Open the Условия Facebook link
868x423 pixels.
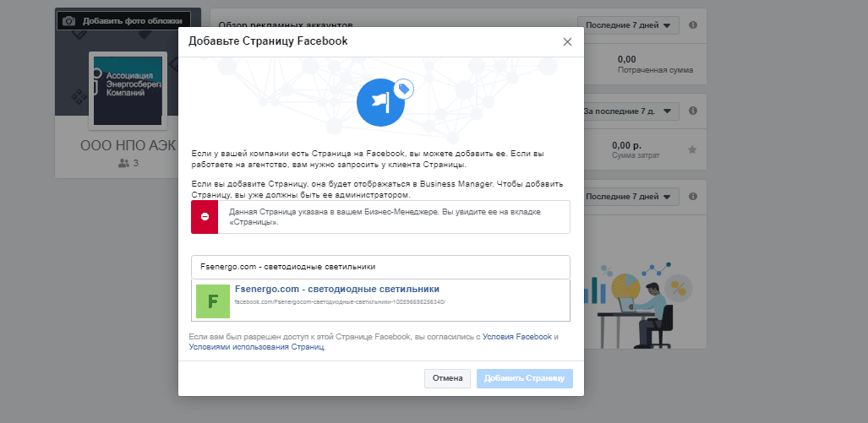coord(517,336)
